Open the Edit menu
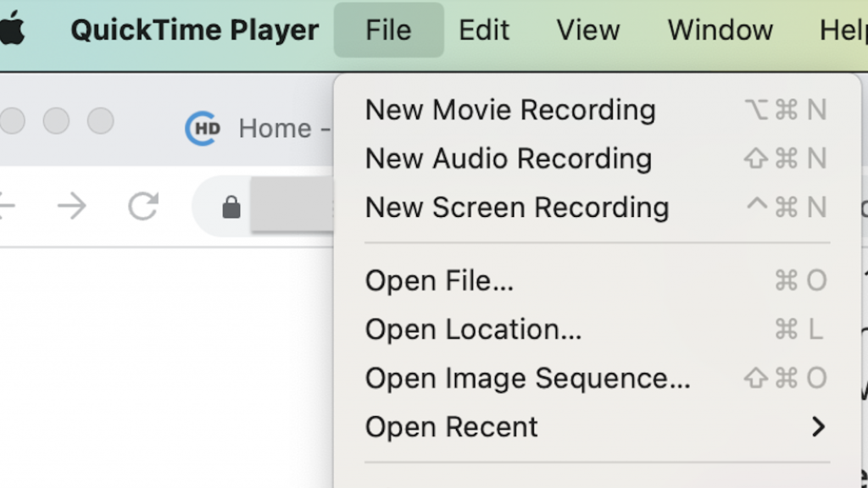 coord(484,30)
